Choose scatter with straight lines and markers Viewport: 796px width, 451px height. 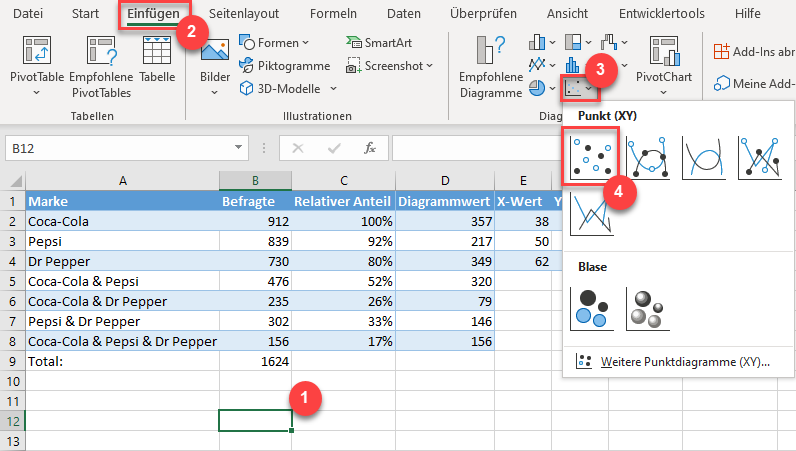point(759,157)
